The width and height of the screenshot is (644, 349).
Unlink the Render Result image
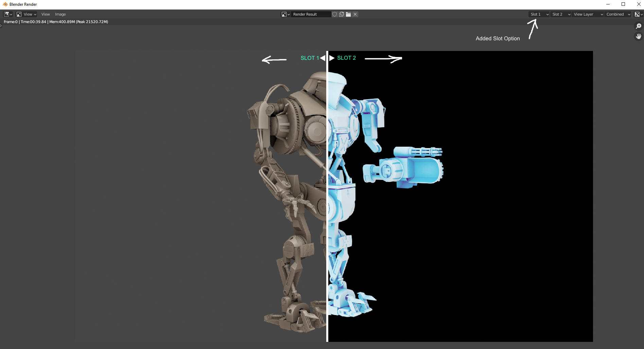click(355, 14)
